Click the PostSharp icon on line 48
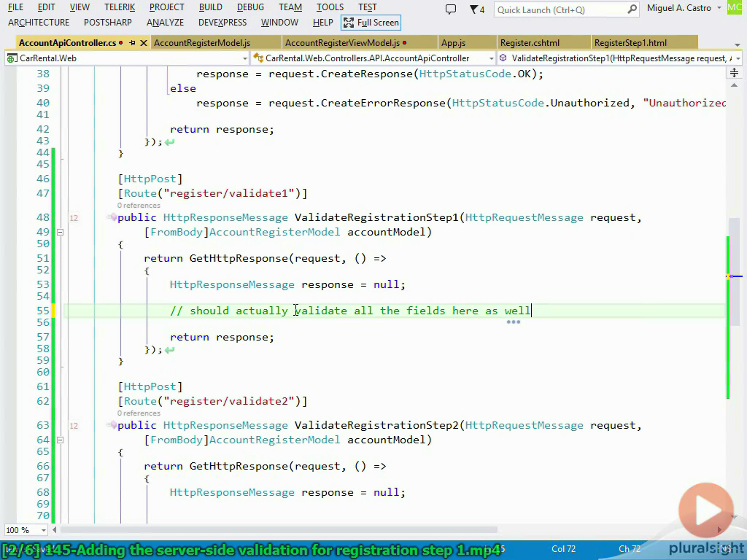This screenshot has height=560, width=747. pos(113,217)
